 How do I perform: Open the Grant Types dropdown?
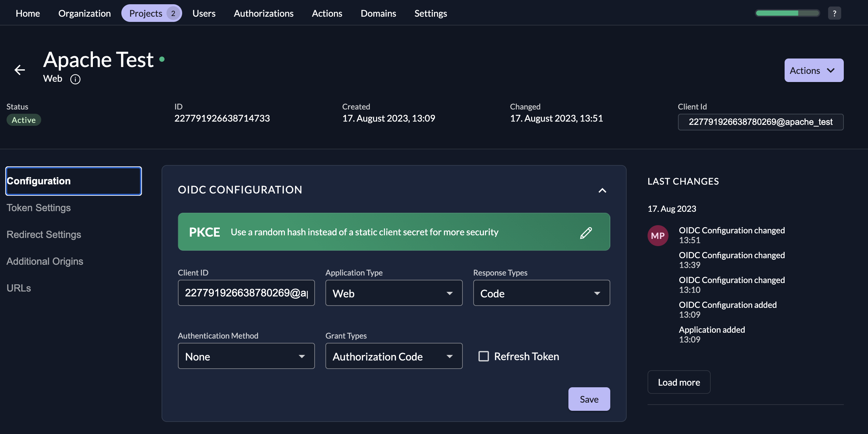393,356
